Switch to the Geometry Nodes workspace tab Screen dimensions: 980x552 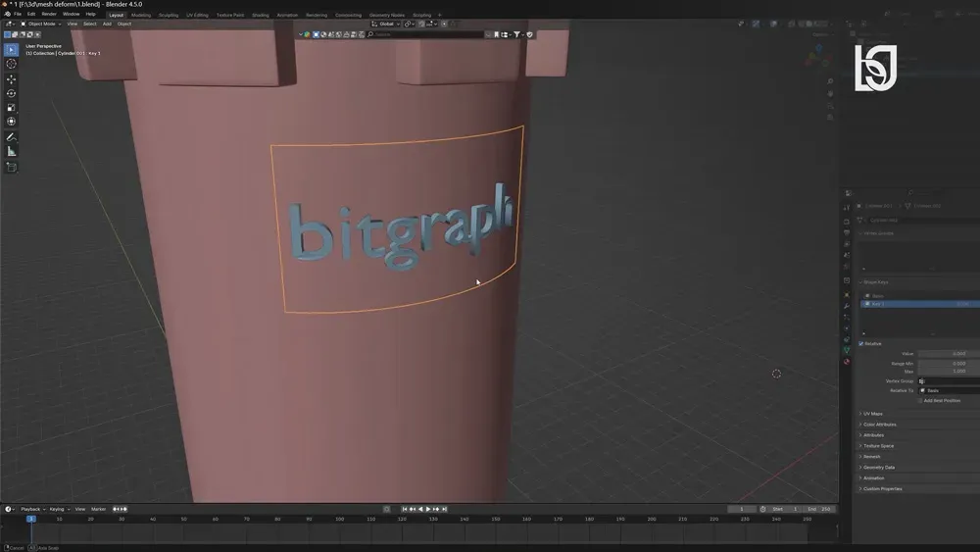[386, 15]
